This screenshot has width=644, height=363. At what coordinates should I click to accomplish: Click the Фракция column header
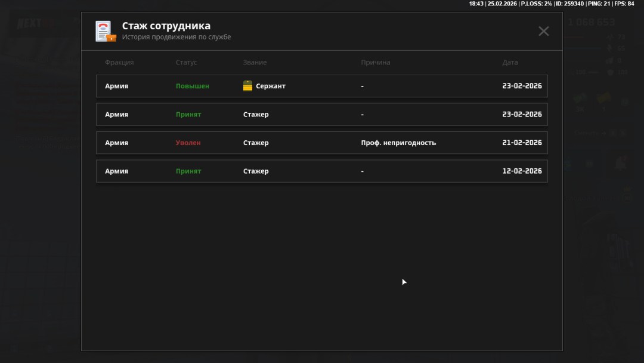click(x=119, y=63)
